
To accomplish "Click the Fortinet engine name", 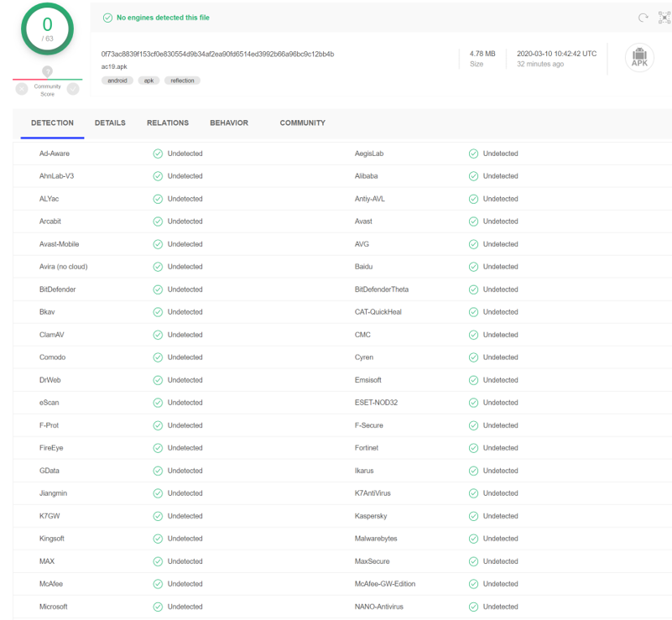I will pos(367,448).
